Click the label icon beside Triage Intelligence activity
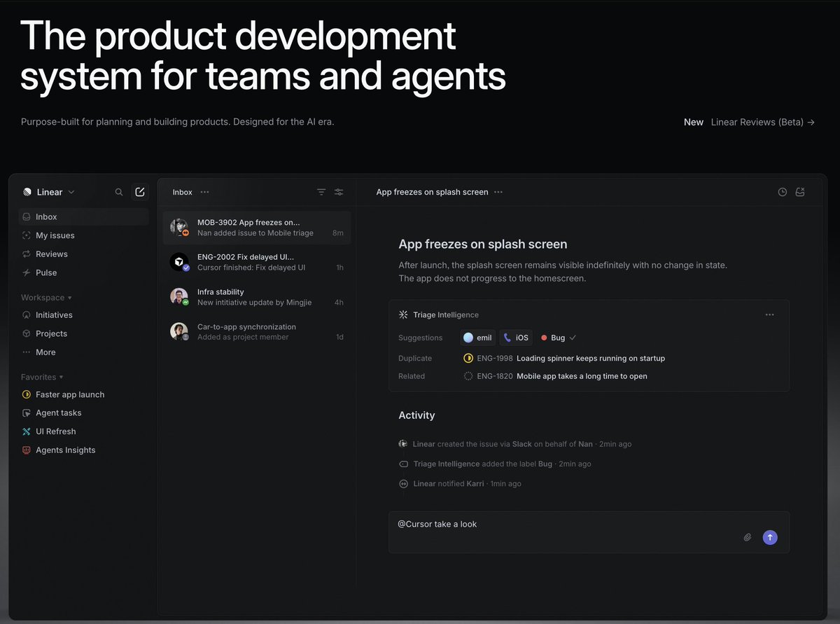 [403, 464]
